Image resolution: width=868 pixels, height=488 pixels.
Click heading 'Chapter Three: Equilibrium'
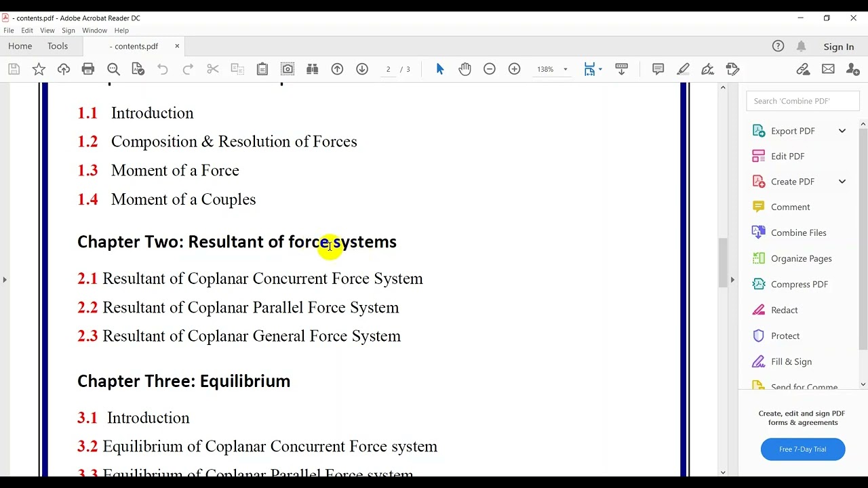tap(184, 381)
